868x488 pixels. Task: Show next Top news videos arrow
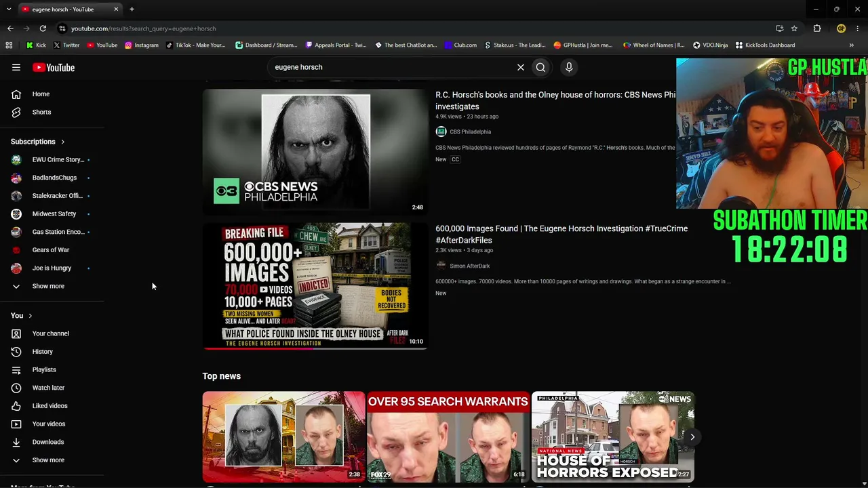click(x=692, y=436)
